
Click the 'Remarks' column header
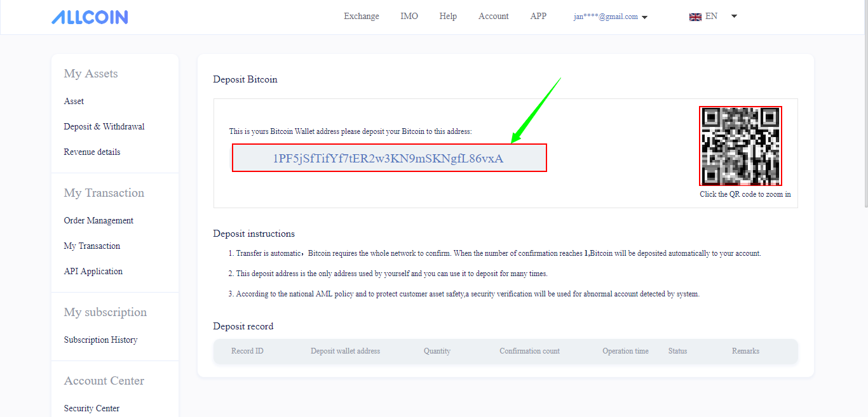(745, 351)
